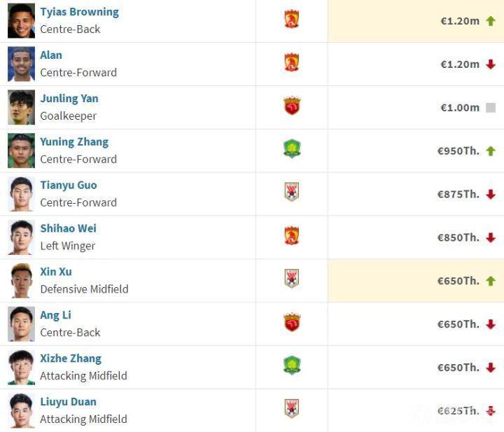
Task: Click the red down arrow beside €875Th.
Action: (x=491, y=194)
